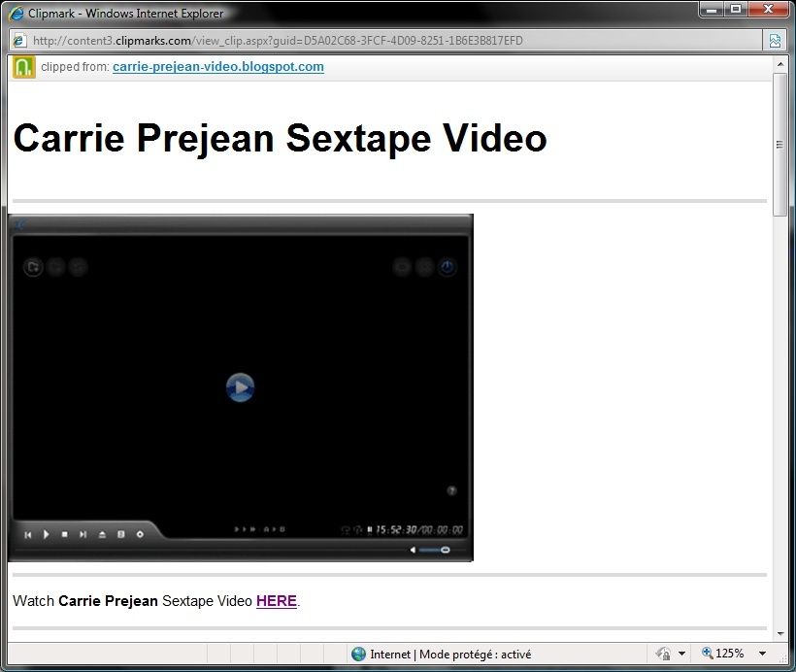
Task: Click the Internet zone globe icon
Action: (x=358, y=655)
